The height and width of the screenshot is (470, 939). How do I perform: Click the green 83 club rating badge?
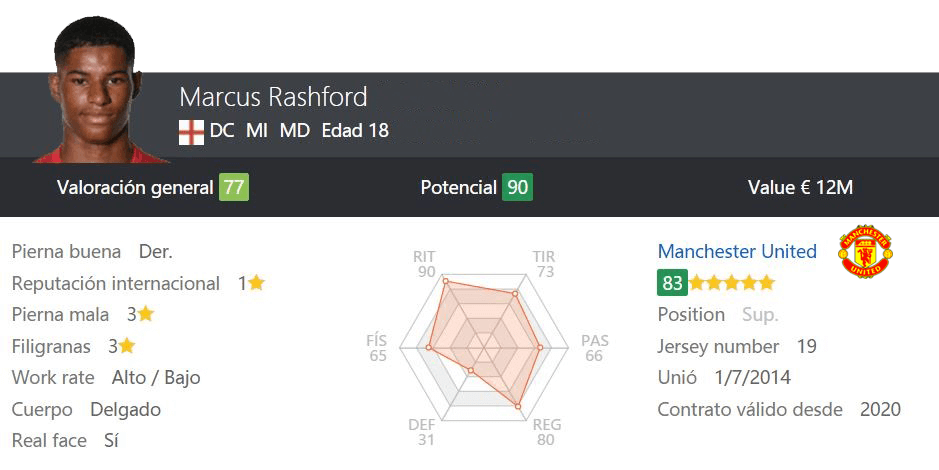(x=672, y=283)
